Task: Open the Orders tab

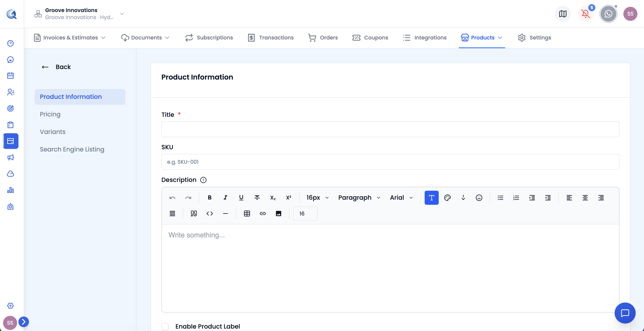Action: click(x=323, y=37)
